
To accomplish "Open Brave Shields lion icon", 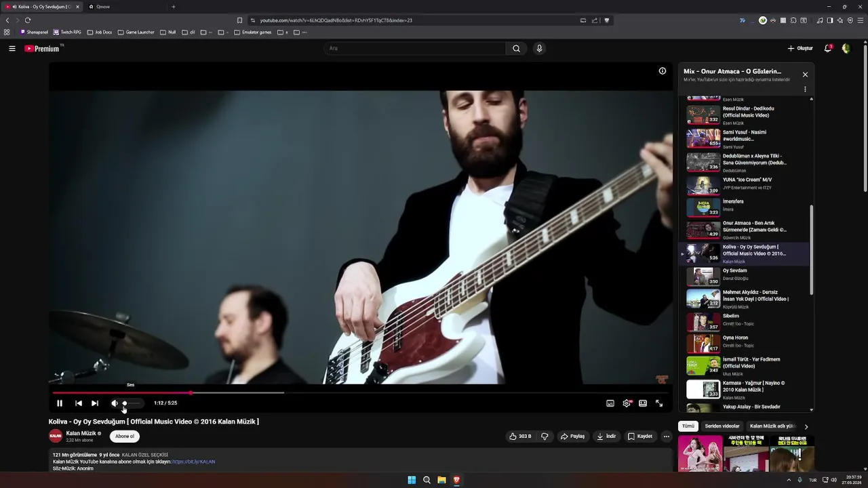I will [x=607, y=20].
